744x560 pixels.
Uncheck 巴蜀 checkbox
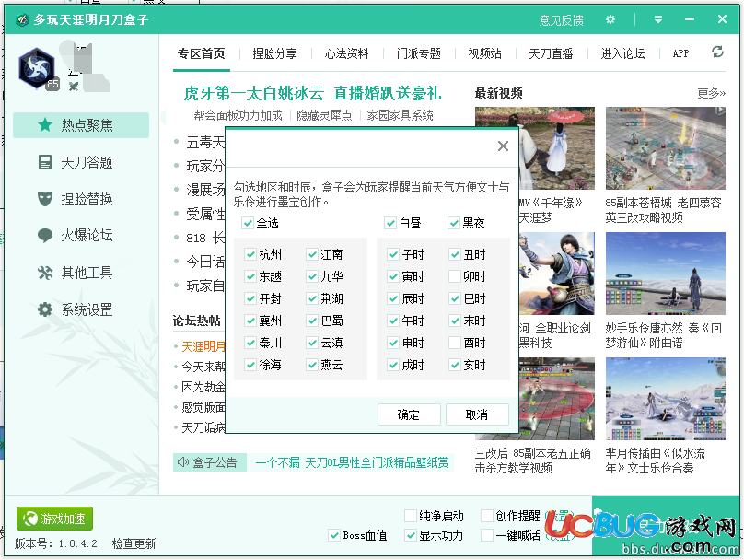[312, 321]
